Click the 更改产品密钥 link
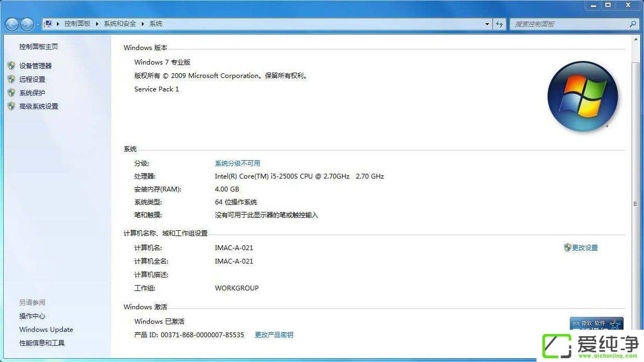The height and width of the screenshot is (362, 644). [x=274, y=335]
